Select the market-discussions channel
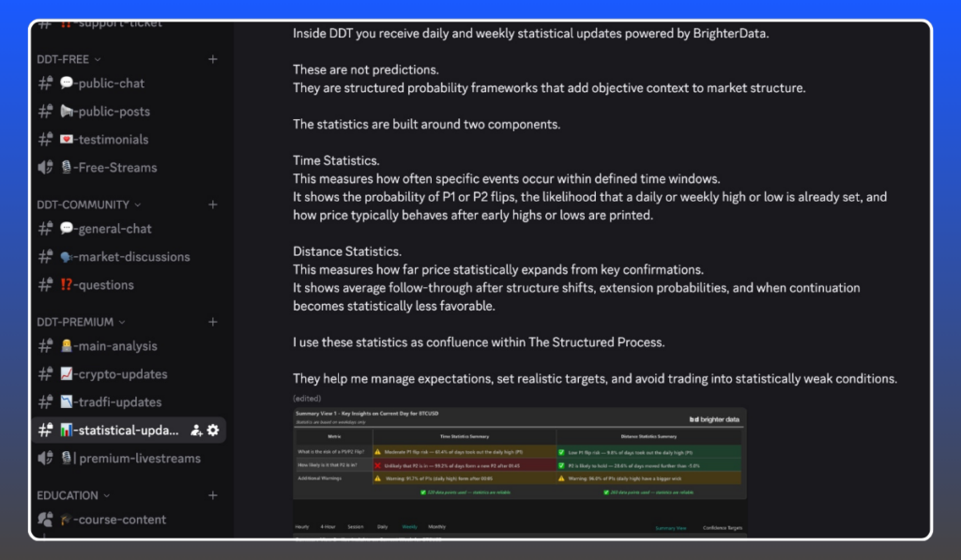The height and width of the screenshot is (560, 961). click(131, 257)
